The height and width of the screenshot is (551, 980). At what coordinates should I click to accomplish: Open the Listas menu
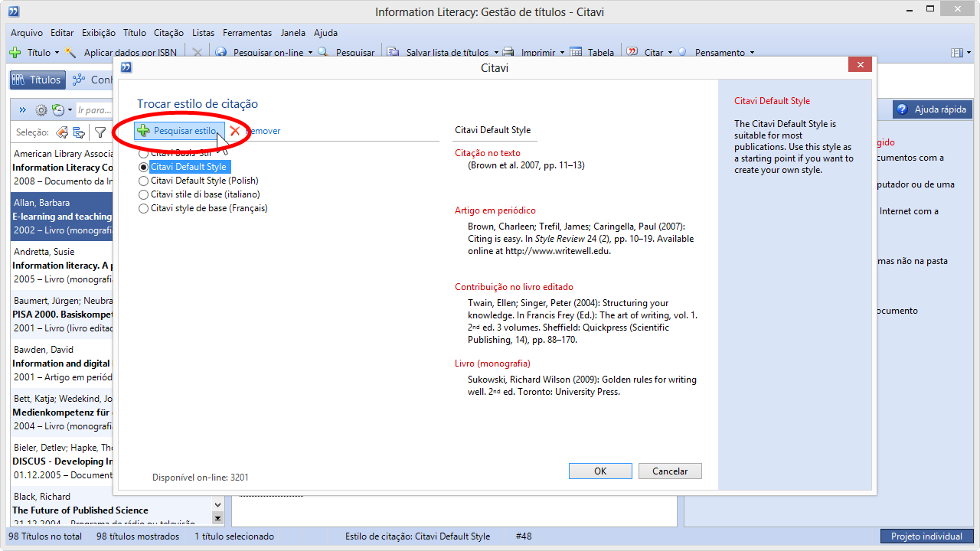[204, 33]
